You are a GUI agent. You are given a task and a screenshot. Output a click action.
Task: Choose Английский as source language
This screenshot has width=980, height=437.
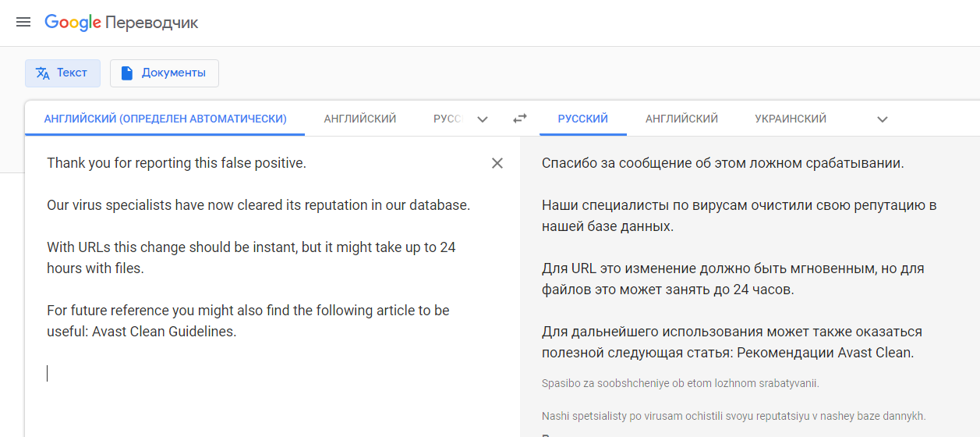(x=360, y=119)
